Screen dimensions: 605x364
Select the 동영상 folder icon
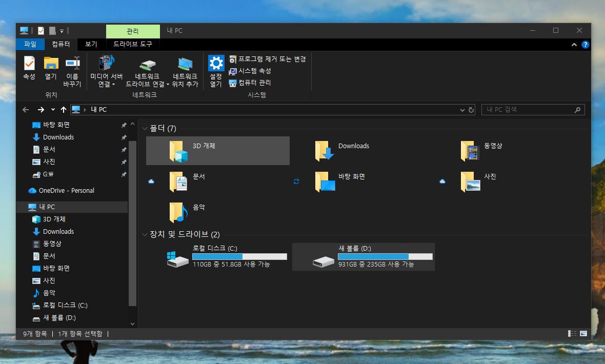(x=470, y=151)
